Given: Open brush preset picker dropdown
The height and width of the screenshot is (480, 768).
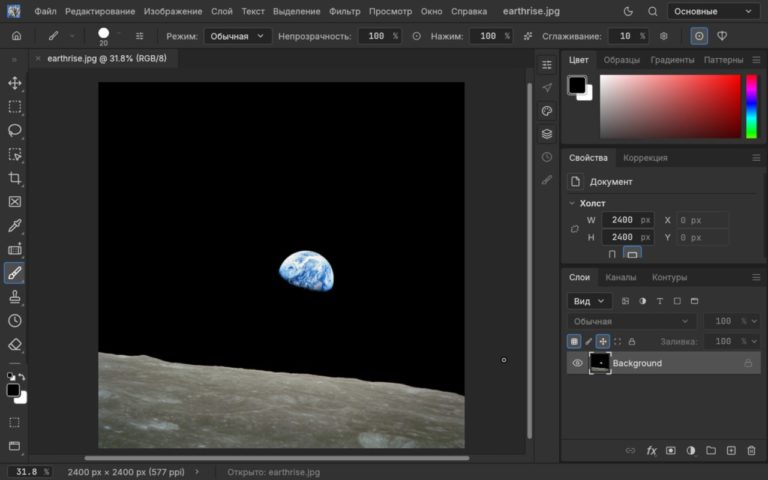Looking at the screenshot, I should [x=120, y=35].
